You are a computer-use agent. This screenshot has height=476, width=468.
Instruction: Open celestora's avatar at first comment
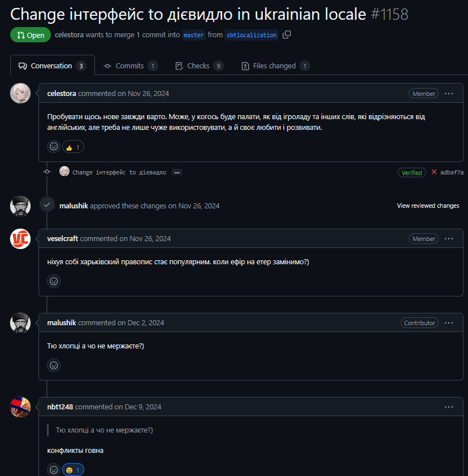tap(20, 93)
